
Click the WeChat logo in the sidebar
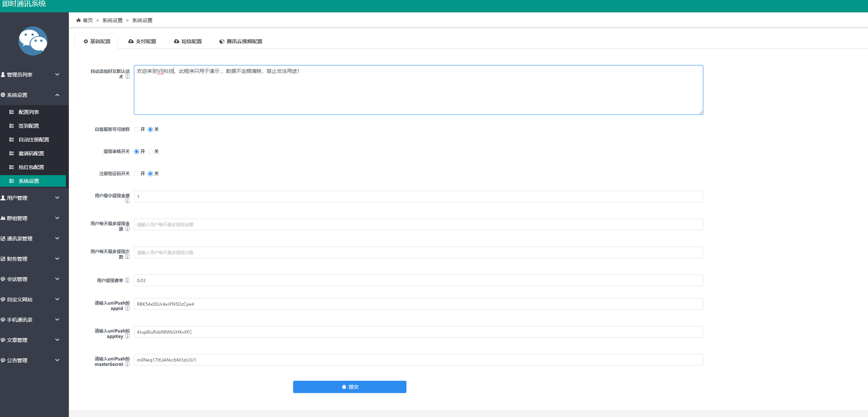click(x=33, y=41)
